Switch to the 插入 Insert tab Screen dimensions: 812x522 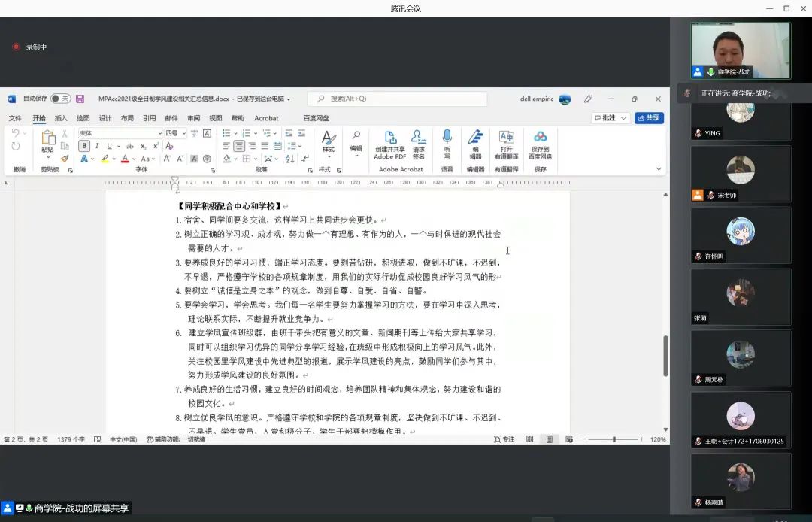[x=61, y=118]
